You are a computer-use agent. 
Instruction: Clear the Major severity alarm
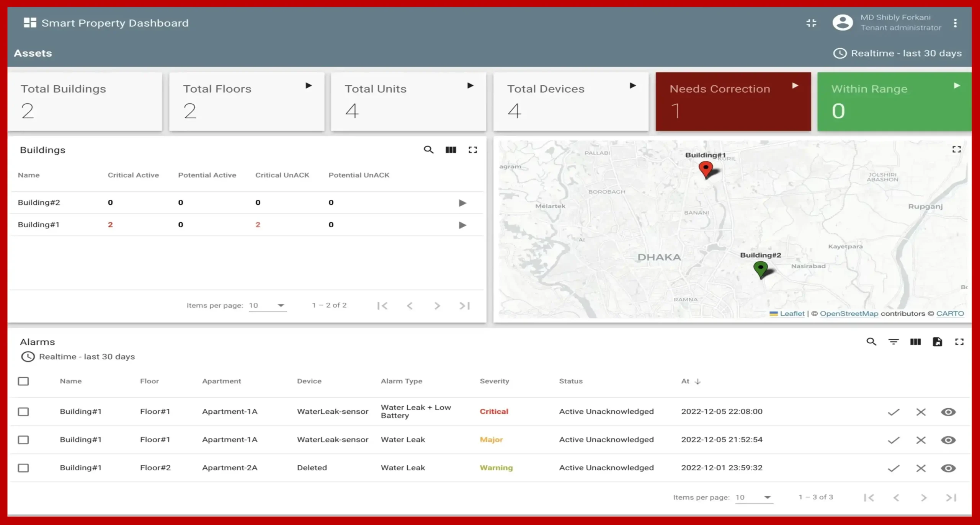pyautogui.click(x=921, y=440)
